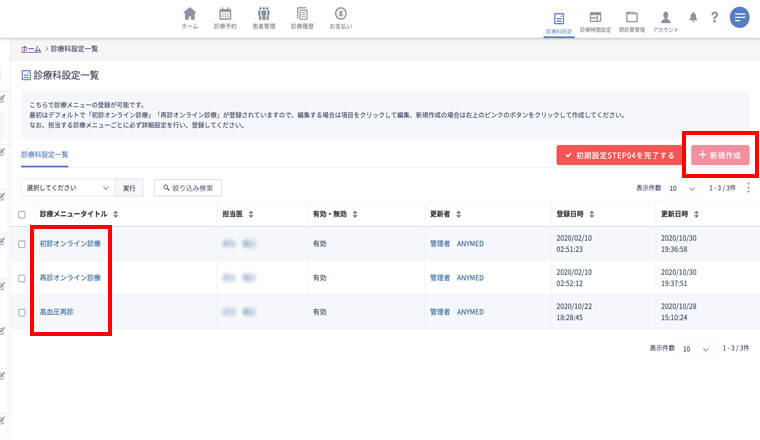Viewport: 760px width, 440px height.
Task: Check the 再診オンライン診療 row checkbox
Action: point(22,278)
